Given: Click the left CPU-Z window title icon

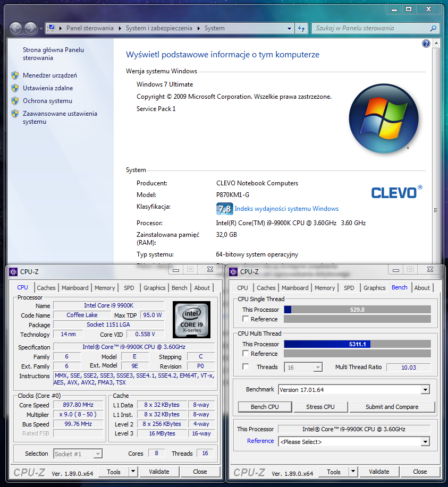Looking at the screenshot, I should (x=13, y=272).
